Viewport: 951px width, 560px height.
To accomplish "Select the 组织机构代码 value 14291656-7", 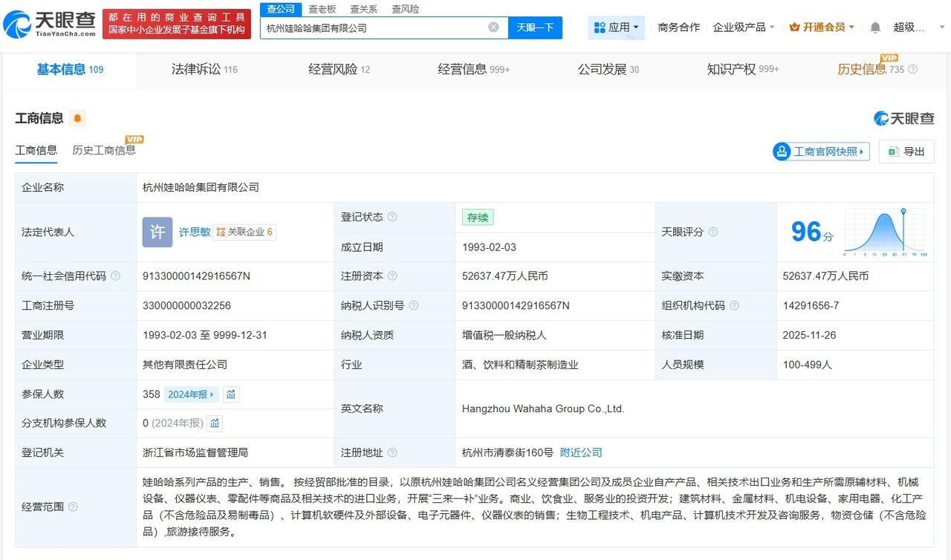I will click(811, 305).
